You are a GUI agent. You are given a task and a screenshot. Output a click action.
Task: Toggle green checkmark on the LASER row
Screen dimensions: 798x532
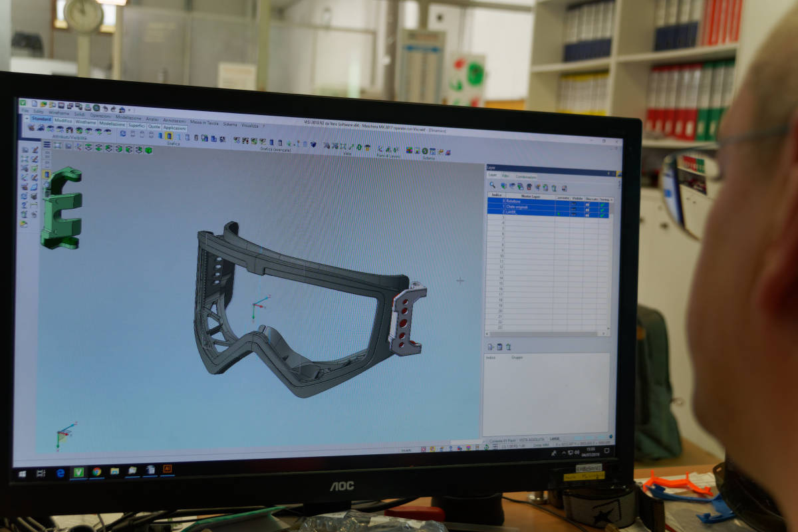(x=602, y=215)
